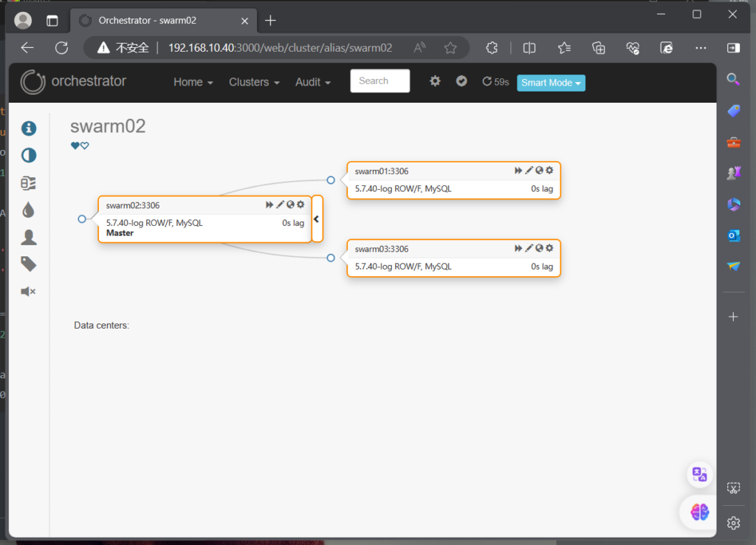756x545 pixels.
Task: Toggle the mute alerts speaker icon
Action: coord(29,291)
